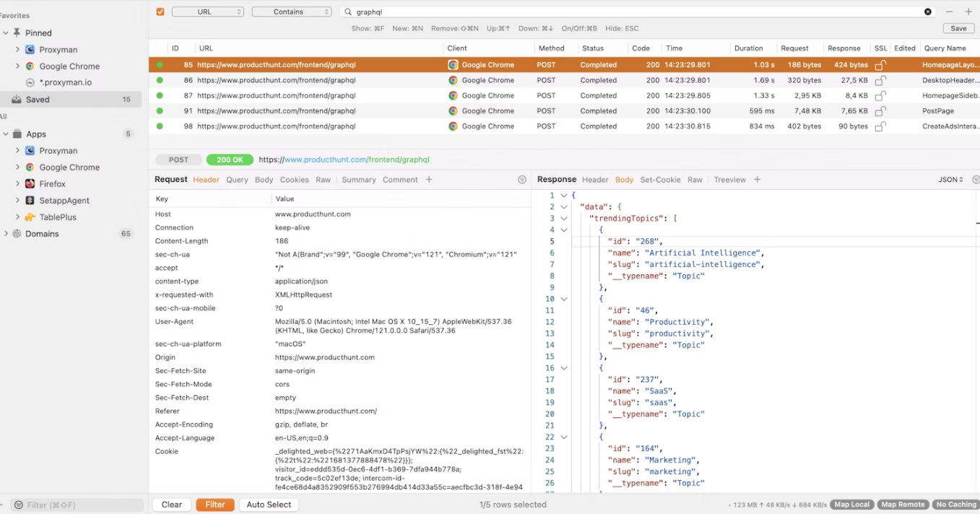Click SSL lock icon for row 85
This screenshot has height=514, width=980.
tap(880, 65)
